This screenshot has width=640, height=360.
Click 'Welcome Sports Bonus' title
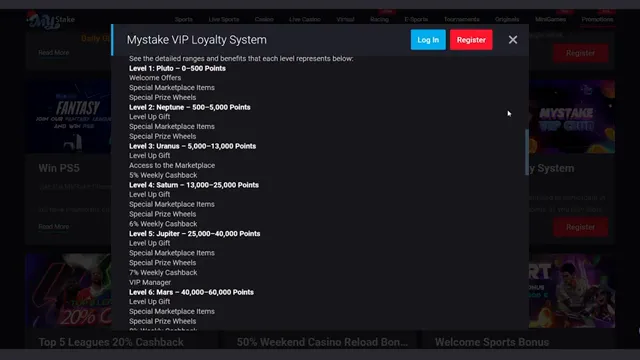click(x=492, y=342)
